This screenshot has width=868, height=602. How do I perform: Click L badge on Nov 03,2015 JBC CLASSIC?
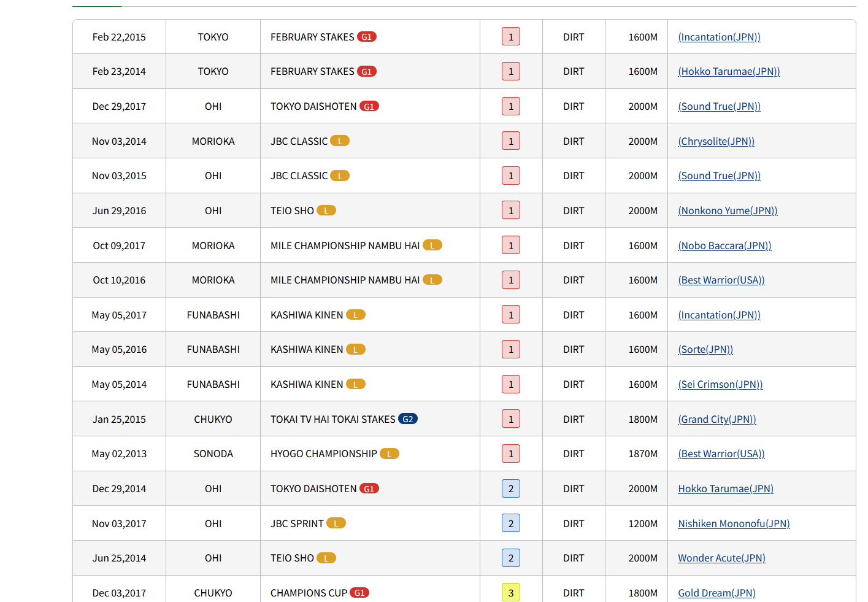click(340, 176)
